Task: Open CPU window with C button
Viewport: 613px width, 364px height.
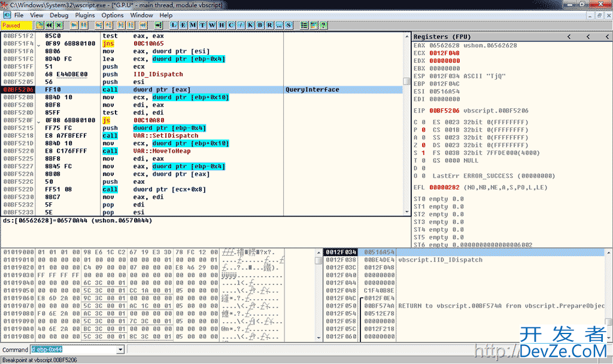Action: 231,25
